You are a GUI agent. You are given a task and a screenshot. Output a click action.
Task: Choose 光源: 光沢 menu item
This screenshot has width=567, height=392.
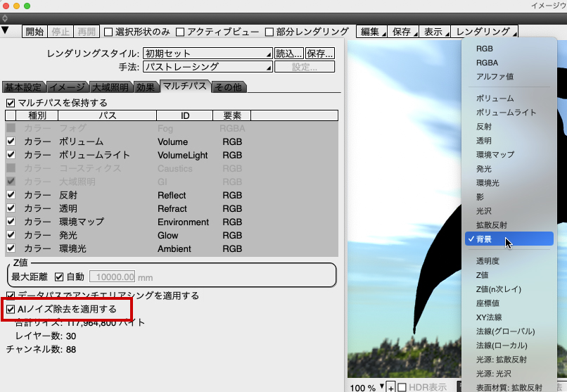[509, 374]
